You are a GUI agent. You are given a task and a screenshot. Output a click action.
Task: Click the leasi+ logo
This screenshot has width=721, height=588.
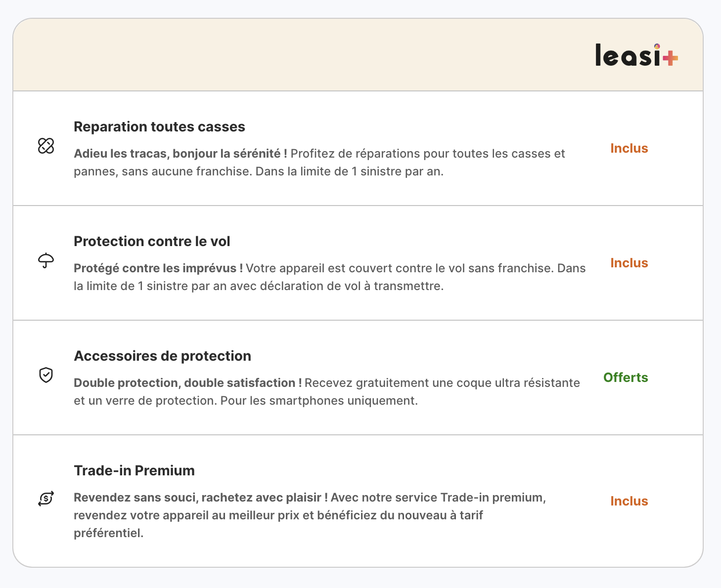637,55
